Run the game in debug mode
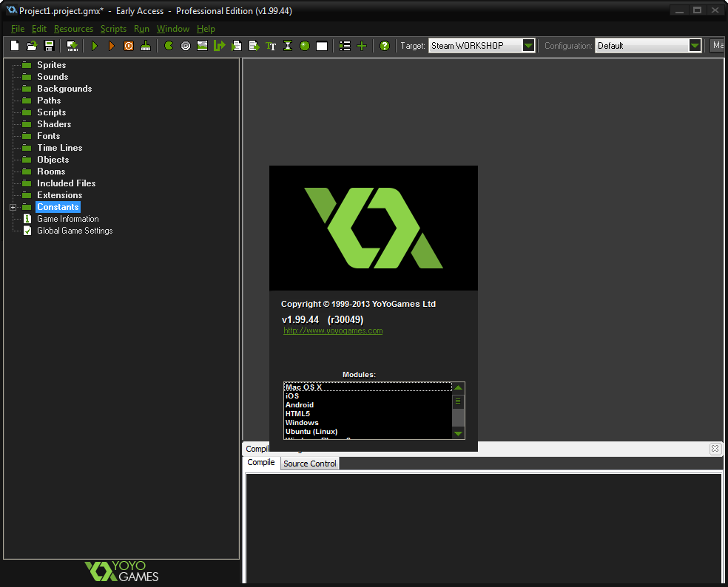Image resolution: width=728 pixels, height=587 pixels. pyautogui.click(x=112, y=46)
